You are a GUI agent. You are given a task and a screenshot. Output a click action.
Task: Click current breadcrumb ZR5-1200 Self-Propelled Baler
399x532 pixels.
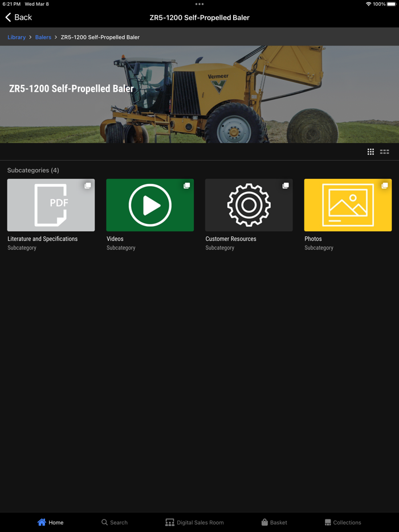(100, 38)
